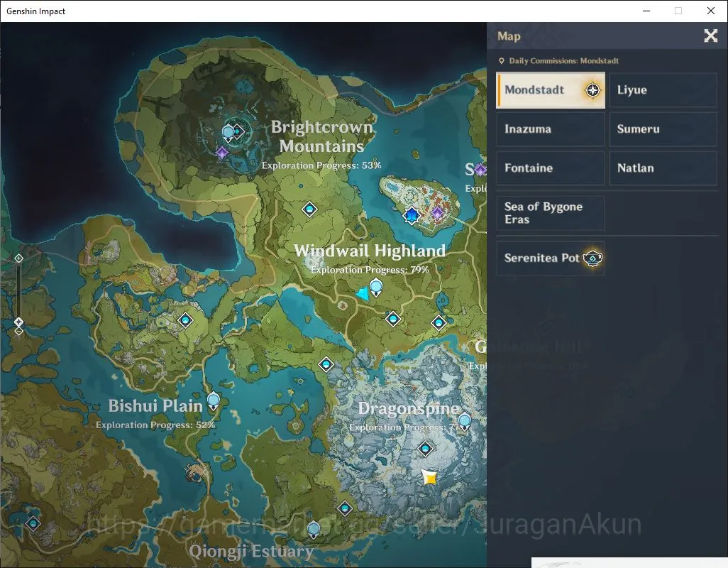Click the pin icon beside Daily Commissions
Screen dimensions: 728x568
pos(502,61)
